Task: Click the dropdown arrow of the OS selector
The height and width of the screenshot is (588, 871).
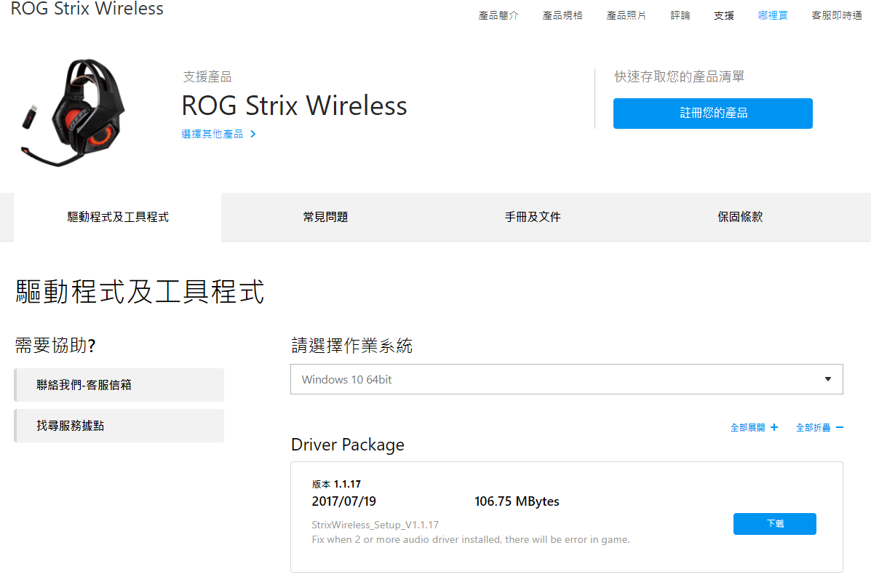Action: 827,380
